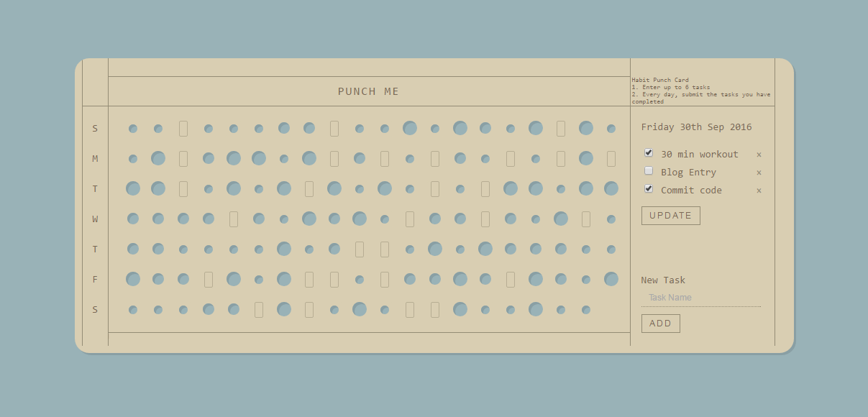Click last punch hole in Wednesday row
Viewport: 868px width, 417px height.
point(611,219)
